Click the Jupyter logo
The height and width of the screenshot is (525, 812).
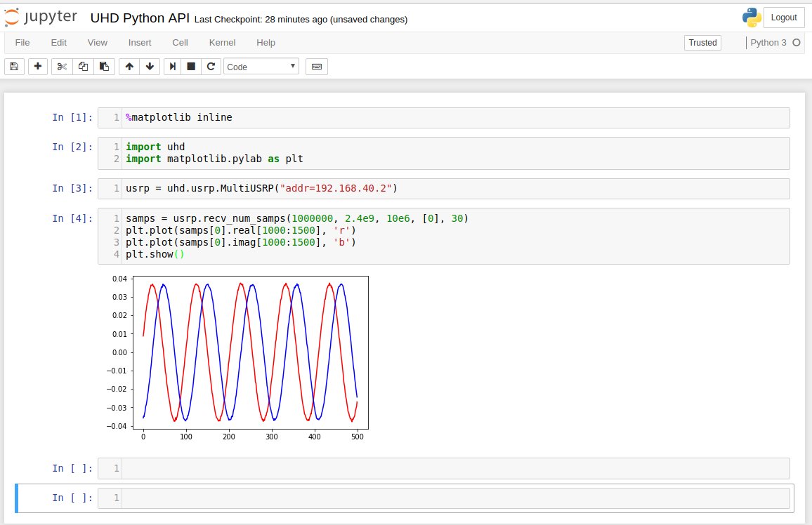(41, 17)
